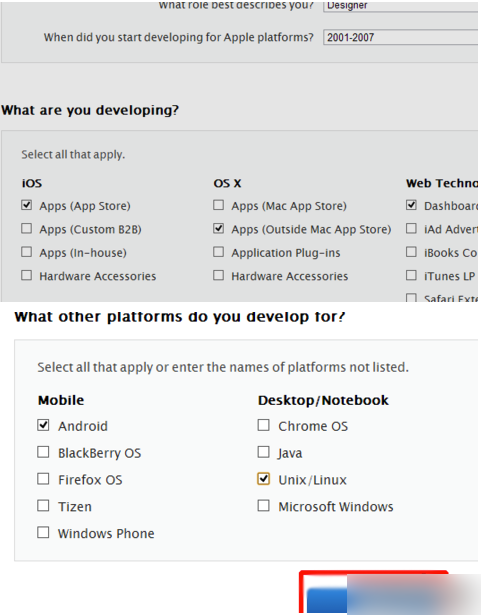
Task: Tick iOS Hardware Accessories checkbox
Action: coord(27,275)
